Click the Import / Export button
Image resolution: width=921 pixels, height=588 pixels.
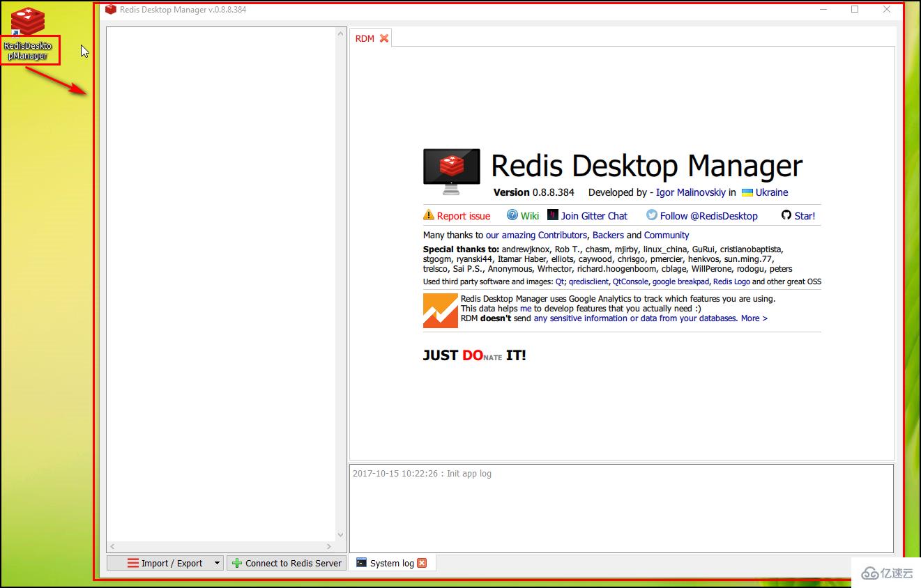pos(165,563)
